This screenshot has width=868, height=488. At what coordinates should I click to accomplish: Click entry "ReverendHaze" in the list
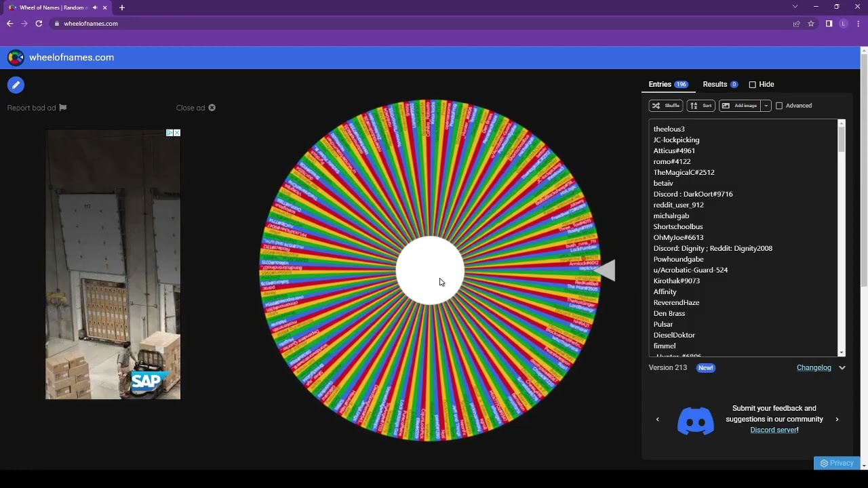point(676,303)
